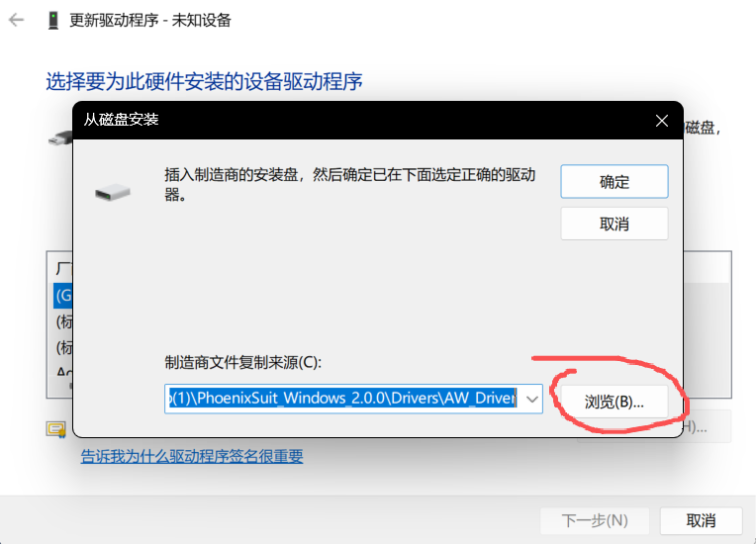Go back using the back arrow
The width and height of the screenshot is (756, 544).
pyautogui.click(x=17, y=20)
